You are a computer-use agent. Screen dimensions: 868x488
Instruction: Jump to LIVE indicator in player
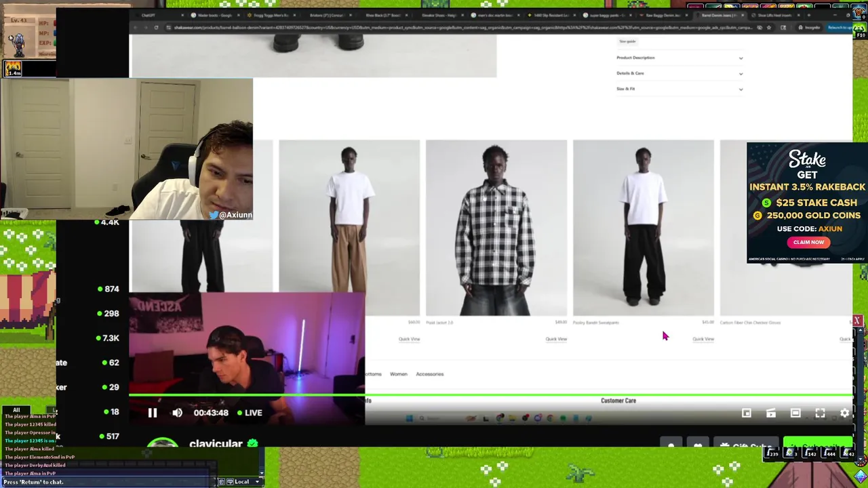click(250, 413)
